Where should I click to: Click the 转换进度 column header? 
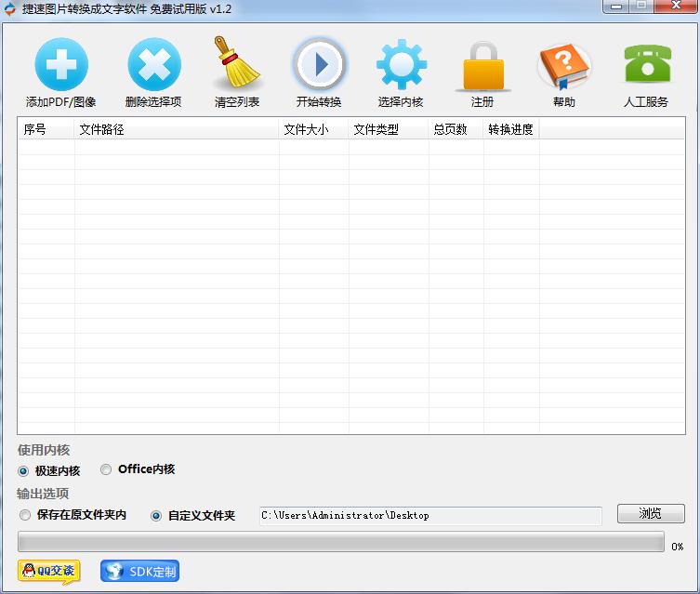(x=511, y=129)
